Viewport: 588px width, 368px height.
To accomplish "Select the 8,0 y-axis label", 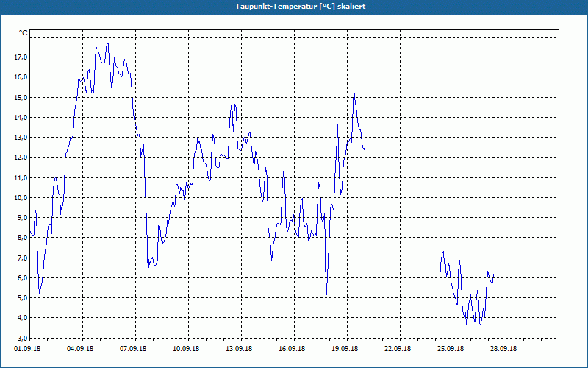I will 22,237.
